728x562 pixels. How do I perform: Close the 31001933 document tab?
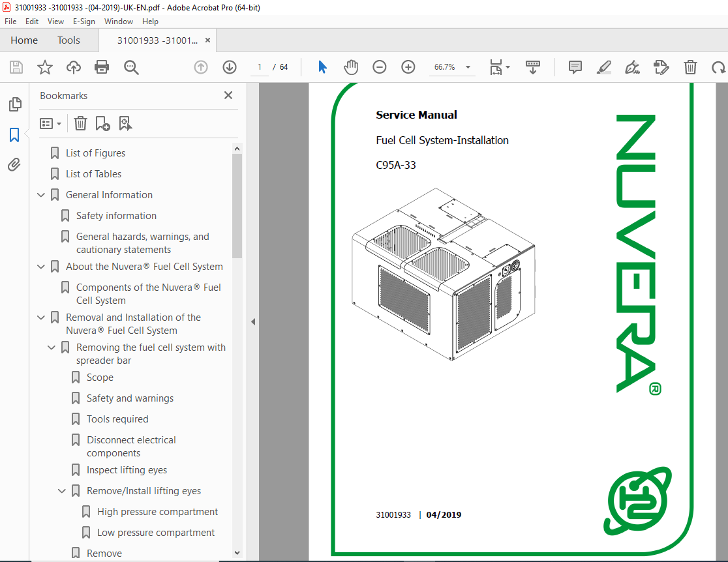tap(207, 40)
